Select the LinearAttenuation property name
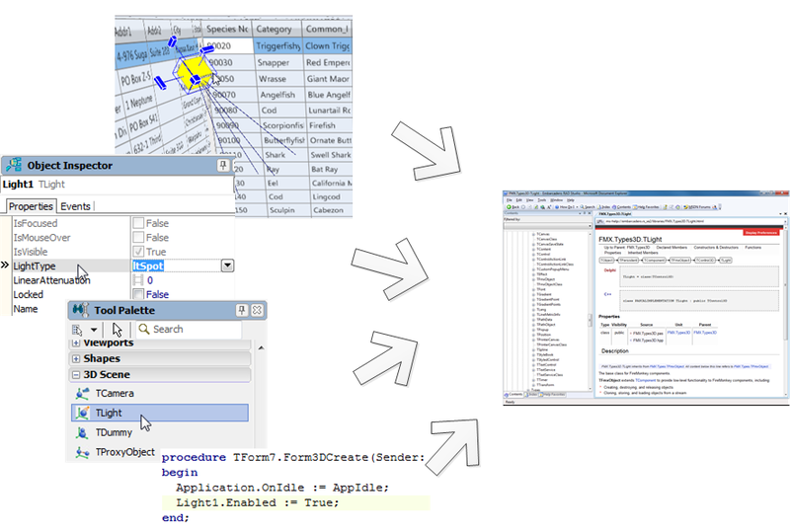This screenshot has width=790, height=532. (51, 280)
